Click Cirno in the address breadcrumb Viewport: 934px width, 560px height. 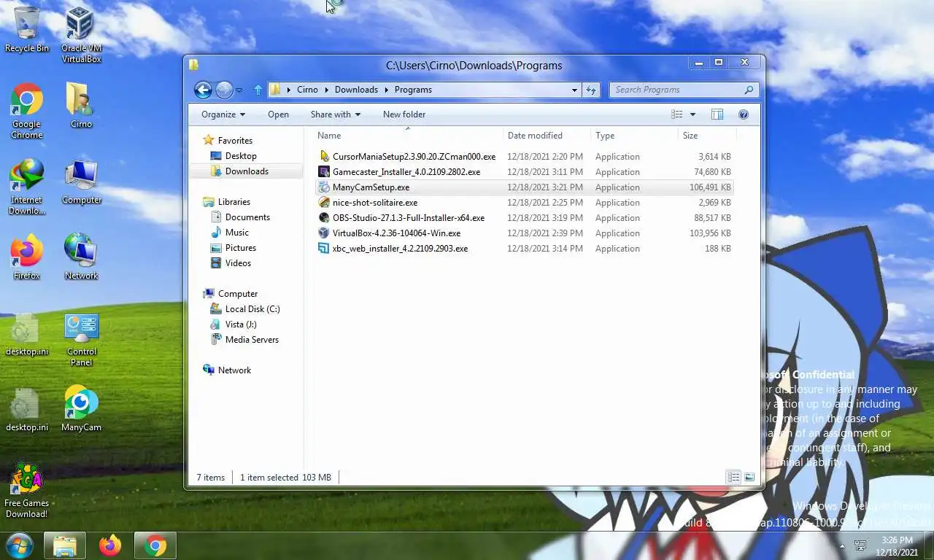coord(307,90)
